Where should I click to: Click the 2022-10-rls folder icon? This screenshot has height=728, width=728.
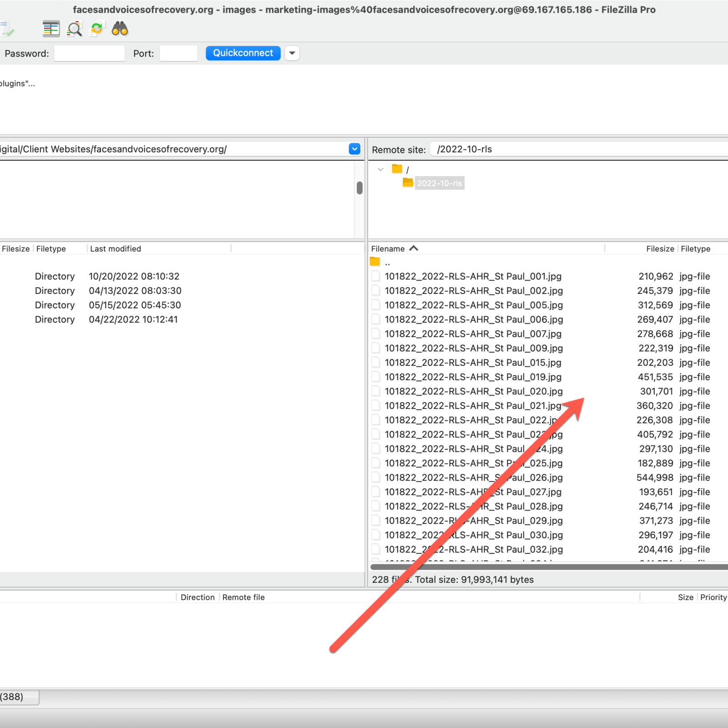408,183
